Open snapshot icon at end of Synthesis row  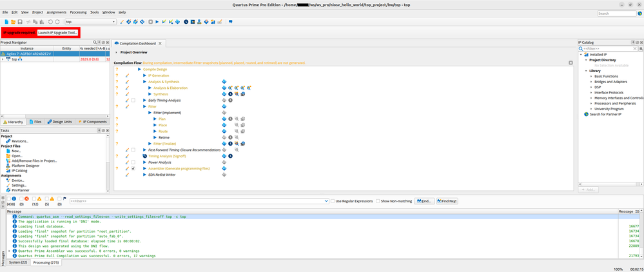coord(243,94)
